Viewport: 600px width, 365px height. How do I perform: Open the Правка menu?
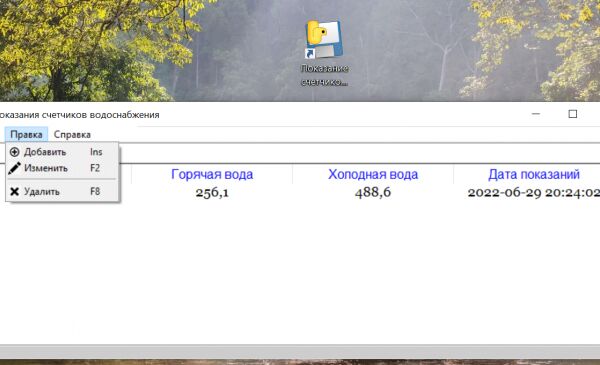coord(26,135)
